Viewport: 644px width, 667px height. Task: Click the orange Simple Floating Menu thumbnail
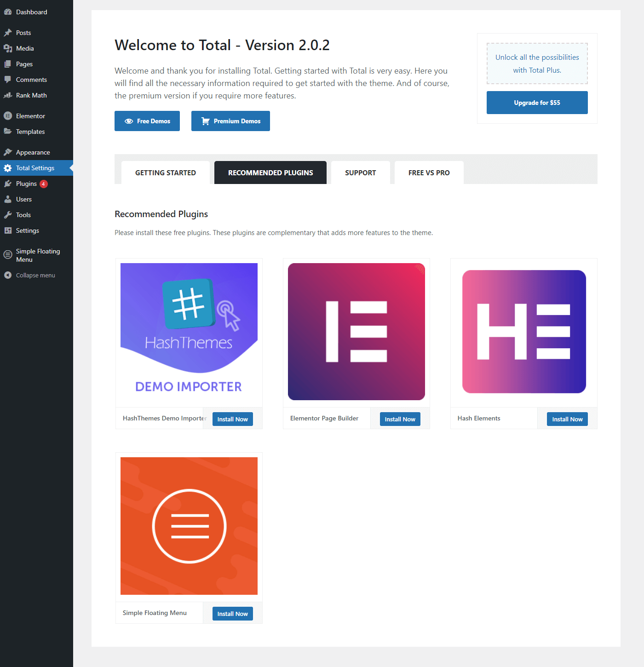pyautogui.click(x=189, y=526)
